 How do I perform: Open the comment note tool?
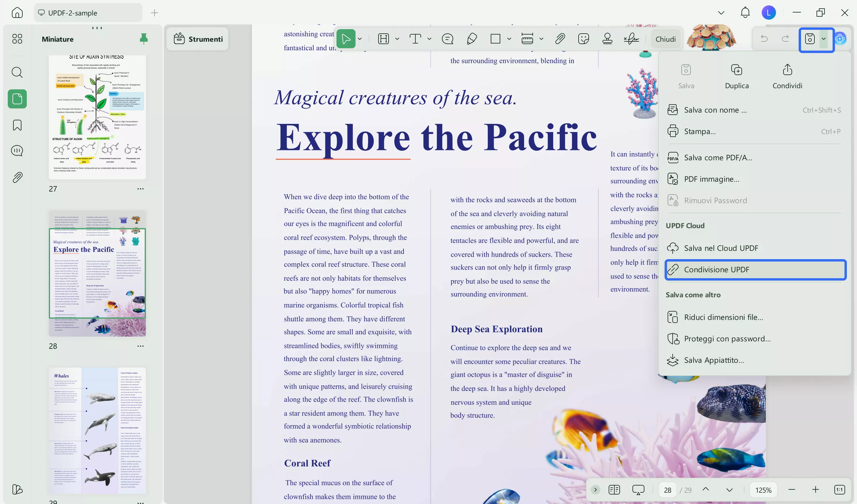[447, 39]
